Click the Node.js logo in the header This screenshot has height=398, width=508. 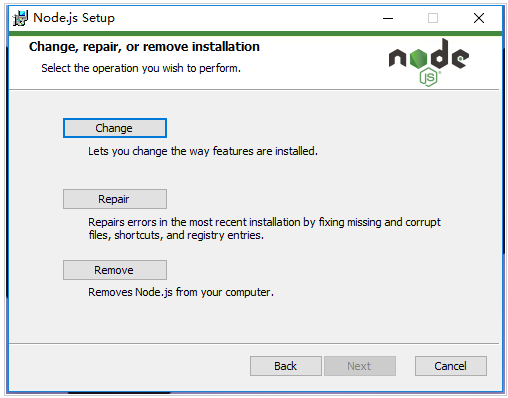click(429, 62)
